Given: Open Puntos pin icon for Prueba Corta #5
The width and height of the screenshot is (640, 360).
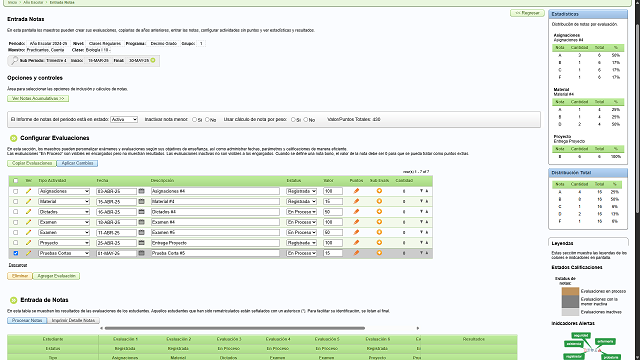Looking at the screenshot, I should (356, 253).
